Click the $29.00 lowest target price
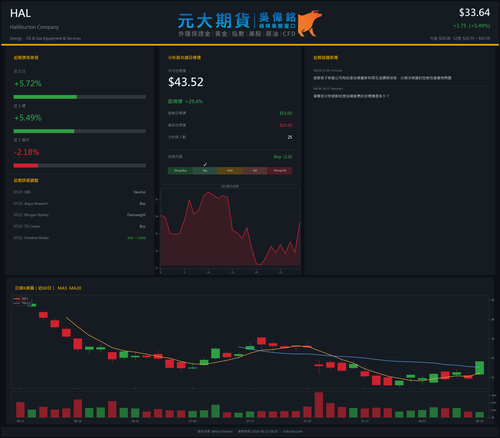500x438 pixels. [286, 125]
